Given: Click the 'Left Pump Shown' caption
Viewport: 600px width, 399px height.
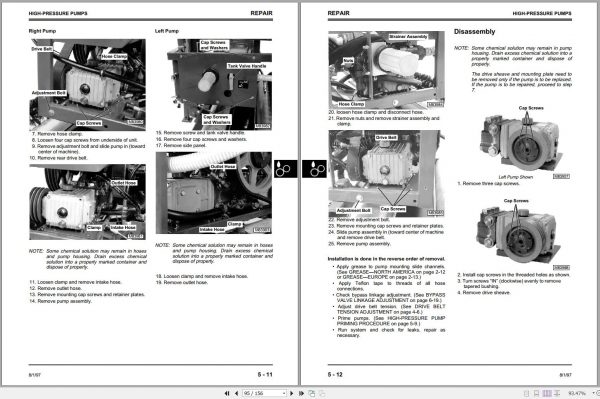Looking at the screenshot, I should tap(515, 177).
